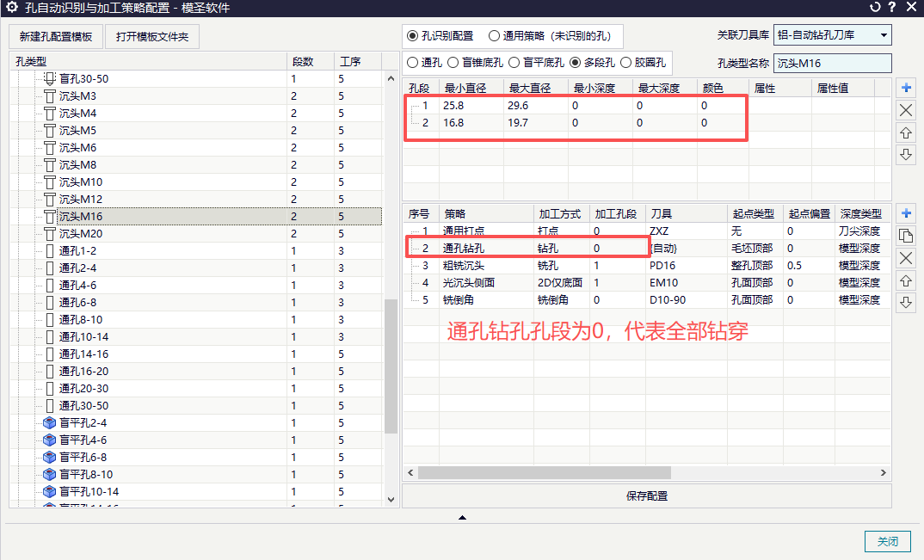Click the reset arrow icon in title bar

[x=875, y=7]
